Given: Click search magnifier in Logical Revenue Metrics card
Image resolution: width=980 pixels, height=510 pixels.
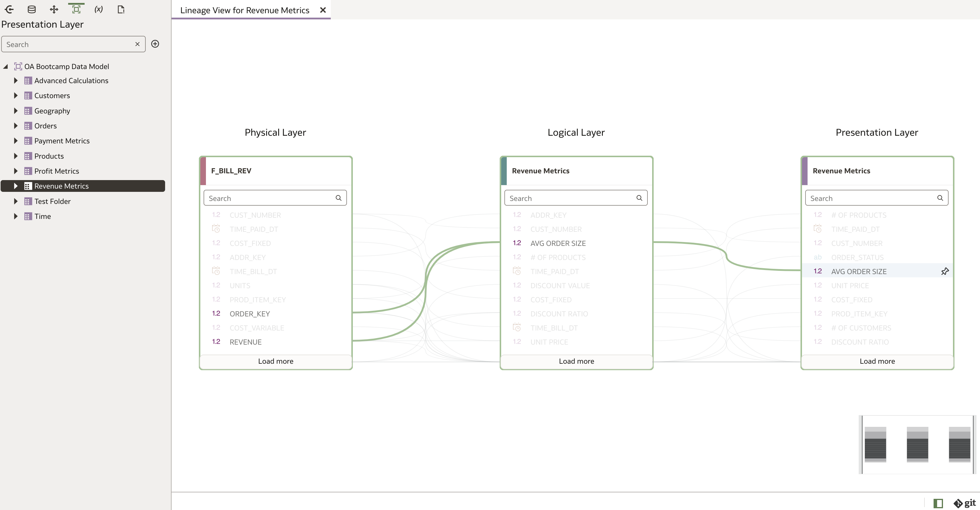Looking at the screenshot, I should coord(639,198).
